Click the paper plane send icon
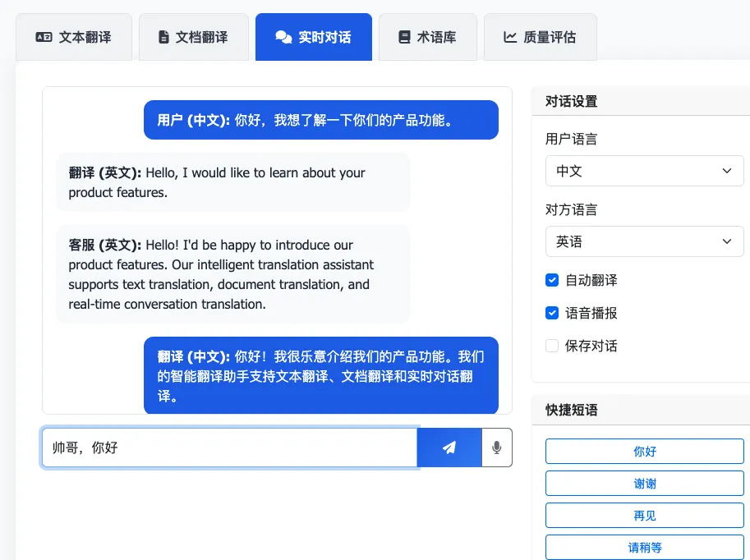This screenshot has height=560, width=750. pyautogui.click(x=449, y=448)
